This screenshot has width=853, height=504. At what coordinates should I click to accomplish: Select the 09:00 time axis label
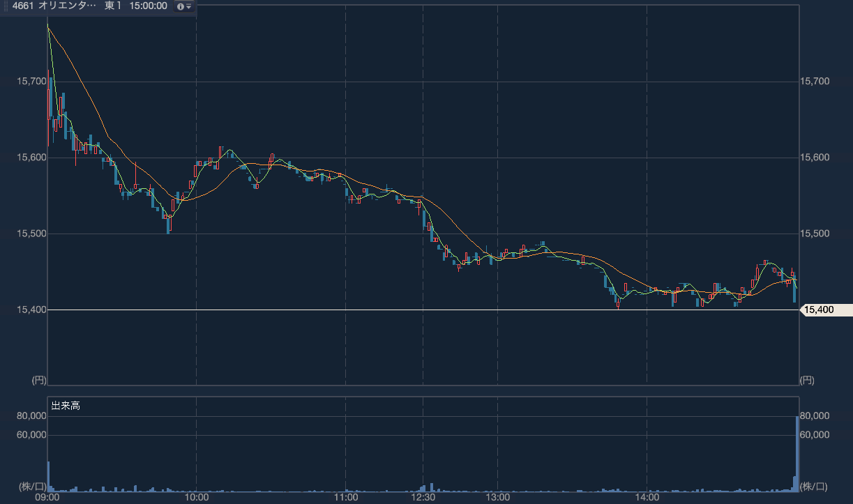[47, 498]
